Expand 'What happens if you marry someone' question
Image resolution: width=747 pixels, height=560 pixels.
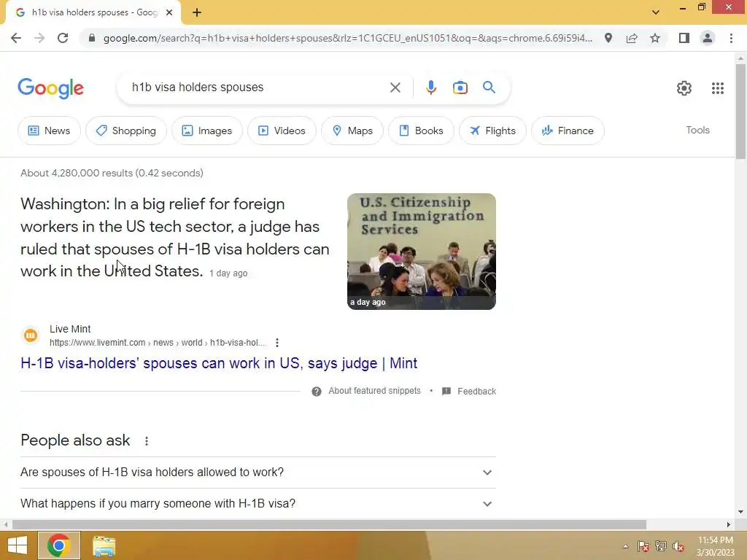258,504
